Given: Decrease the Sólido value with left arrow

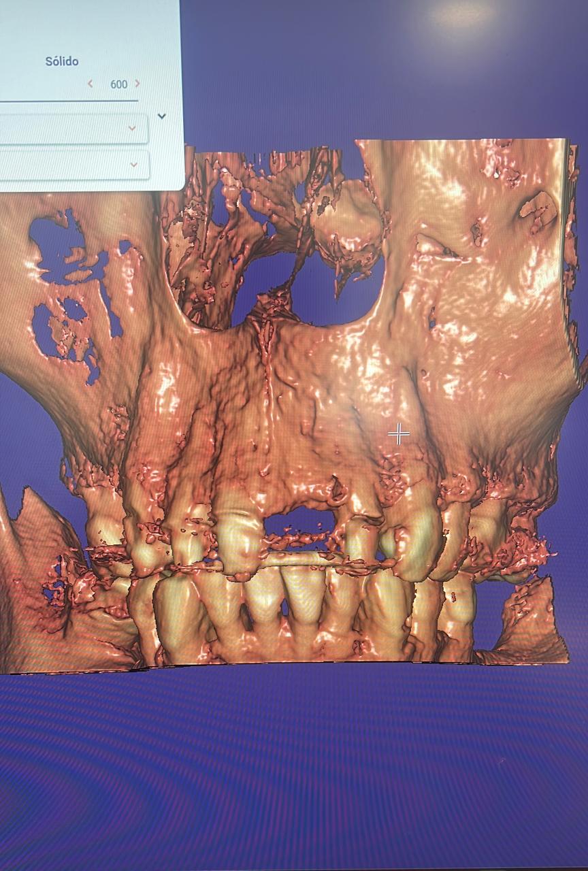Looking at the screenshot, I should 90,84.
